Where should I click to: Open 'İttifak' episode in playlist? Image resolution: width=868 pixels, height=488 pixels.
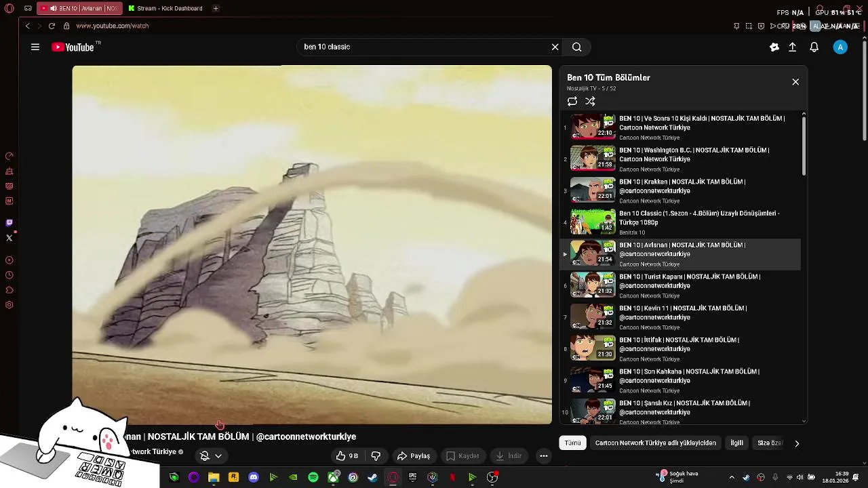point(682,349)
